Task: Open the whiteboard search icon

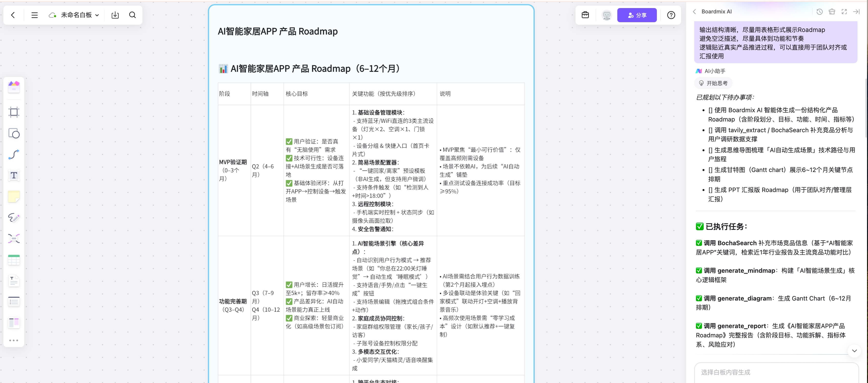Action: pos(133,15)
